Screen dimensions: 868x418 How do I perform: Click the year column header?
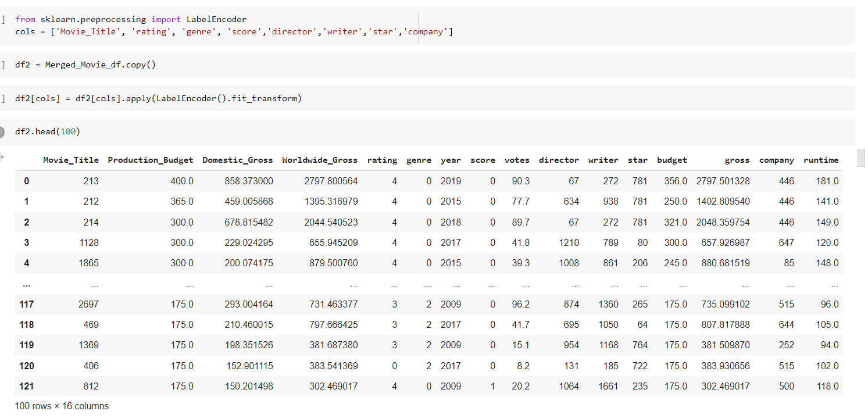451,160
